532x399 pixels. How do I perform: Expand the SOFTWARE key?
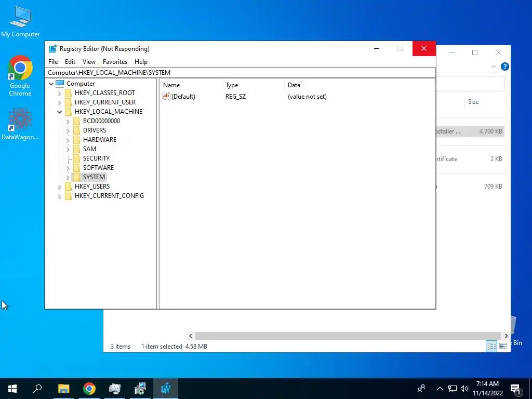(x=68, y=168)
